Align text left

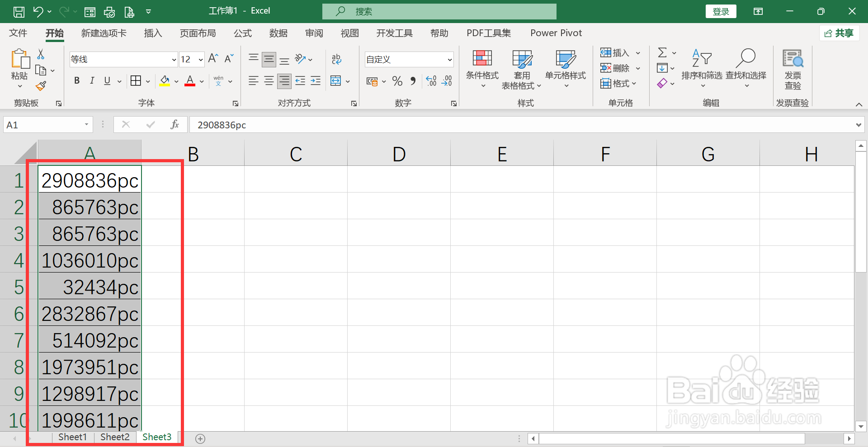pyautogui.click(x=254, y=81)
